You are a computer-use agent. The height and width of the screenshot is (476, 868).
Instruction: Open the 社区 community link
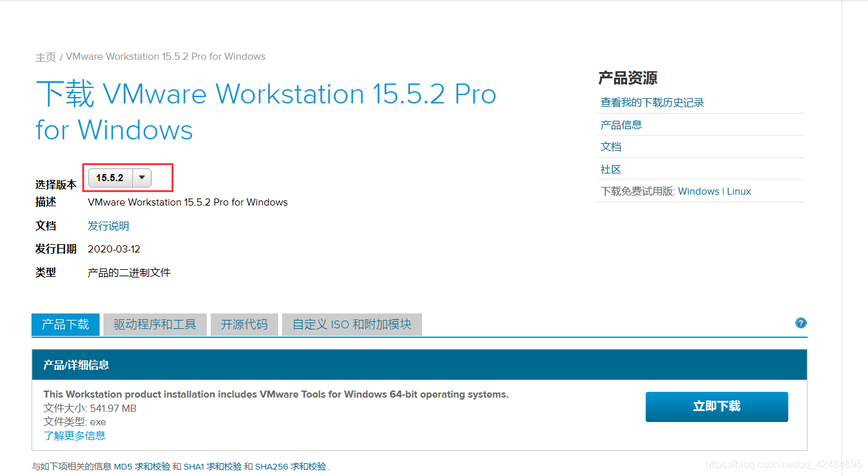click(611, 169)
